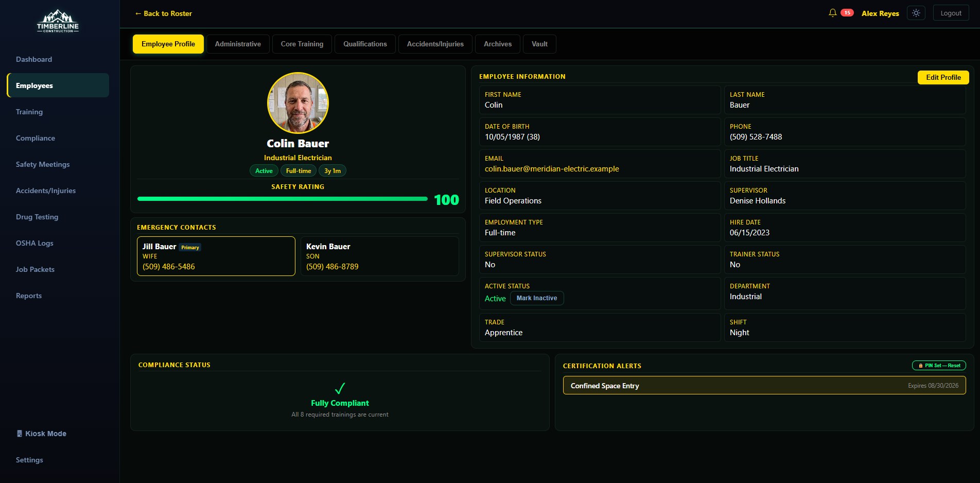Open Job Packets in sidebar
This screenshot has height=483, width=980.
[58, 269]
